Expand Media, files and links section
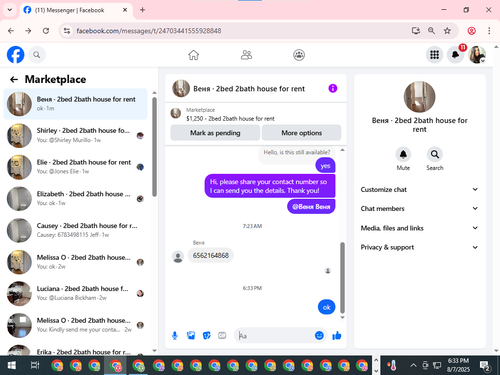This screenshot has height=375, width=500. (x=419, y=228)
